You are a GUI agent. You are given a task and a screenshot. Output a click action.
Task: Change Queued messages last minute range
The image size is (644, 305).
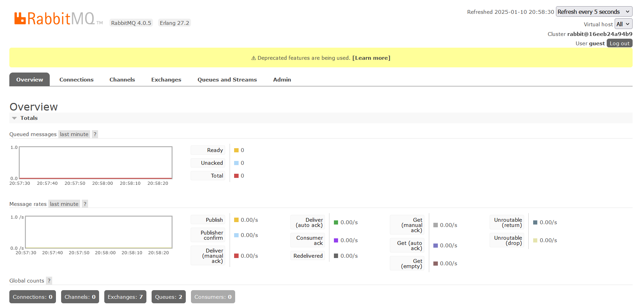click(74, 134)
